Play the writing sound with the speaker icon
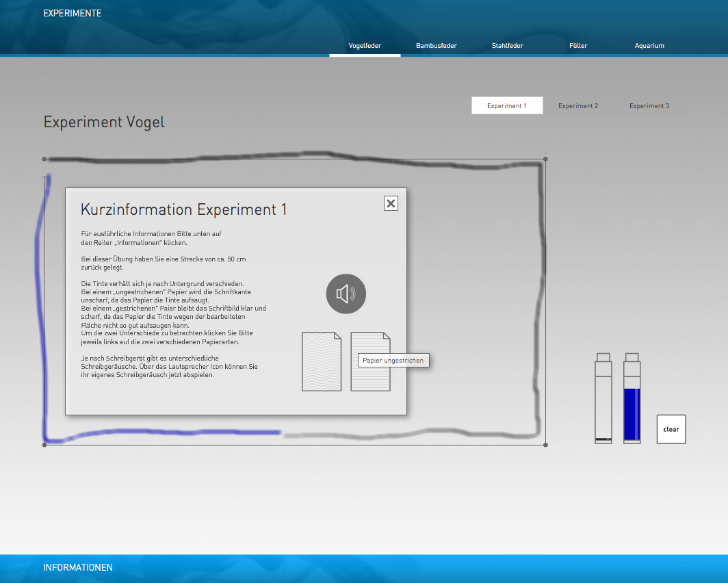728x583 pixels. click(346, 294)
